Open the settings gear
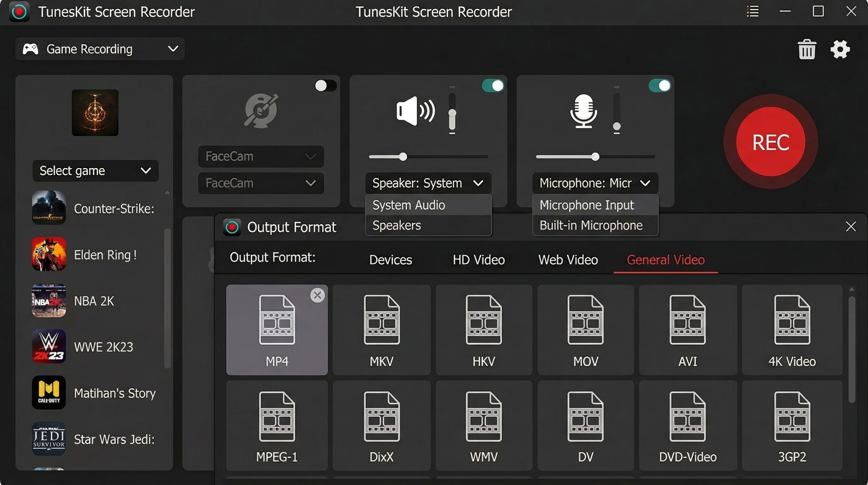Screen dimensions: 868x485 click(840, 49)
